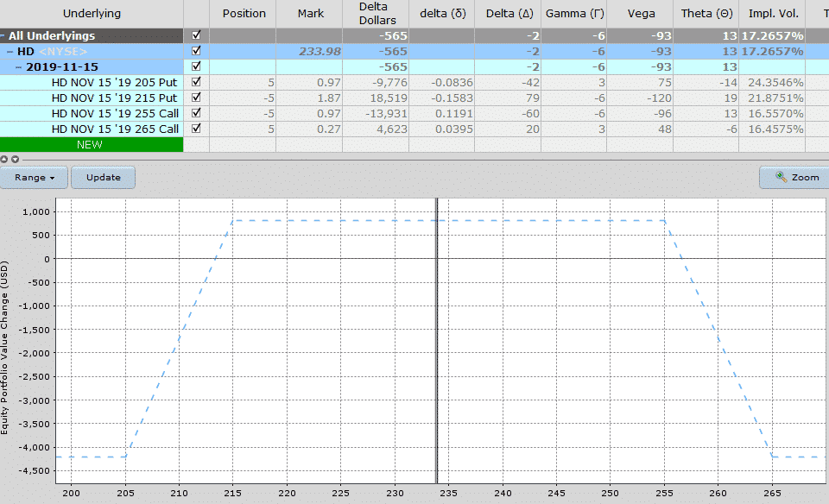Screen dimensions: 829x504
Task: Expand the chart panel via down-arrow icon
Action: click(x=15, y=158)
